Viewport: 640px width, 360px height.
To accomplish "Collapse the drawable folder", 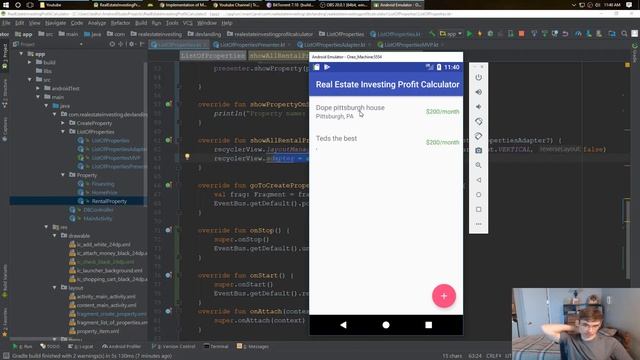I will [55, 236].
